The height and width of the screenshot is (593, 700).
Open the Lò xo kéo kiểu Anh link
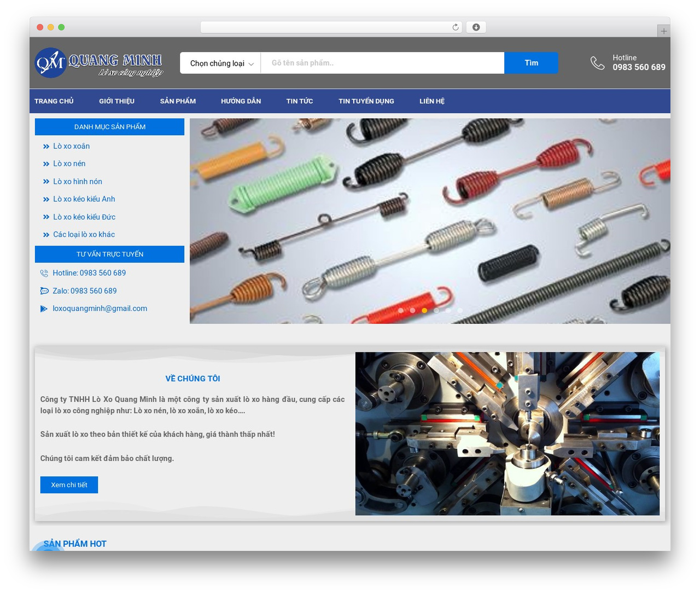coord(84,199)
